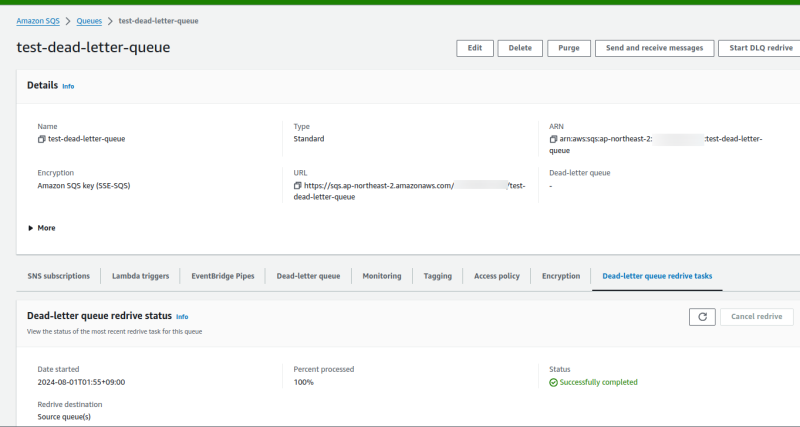Switch to SNS subscriptions tab
Image resolution: width=800 pixels, height=427 pixels.
pos(59,276)
